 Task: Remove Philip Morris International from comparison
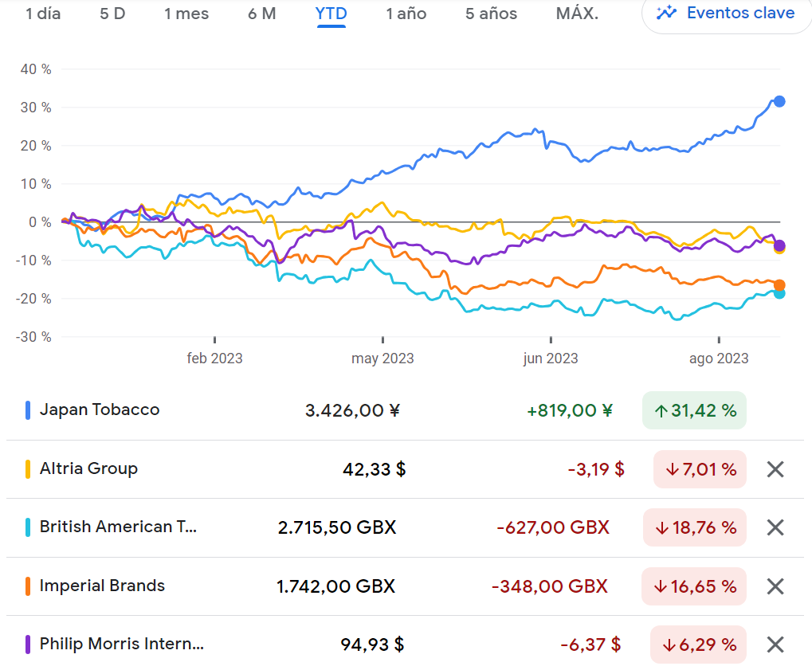(775, 645)
